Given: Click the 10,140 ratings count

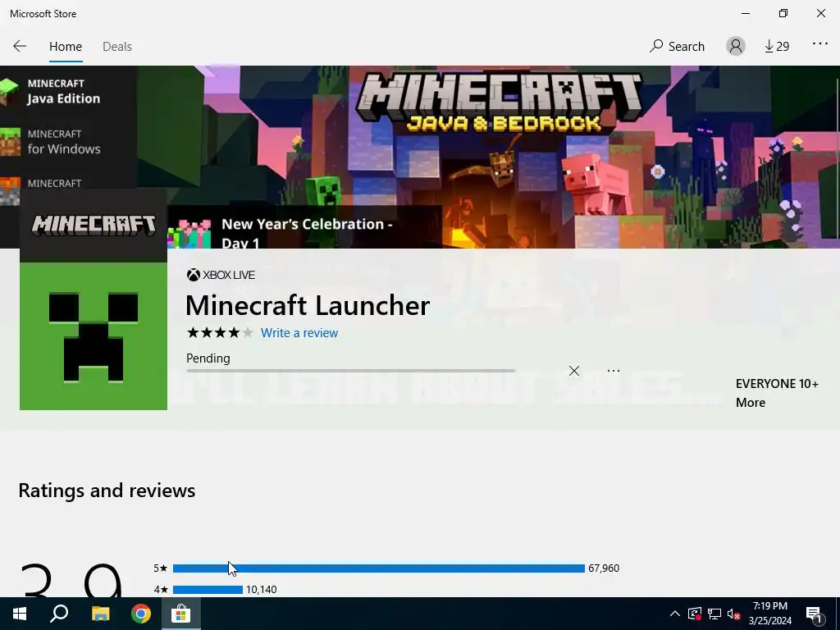Looking at the screenshot, I should click(261, 589).
